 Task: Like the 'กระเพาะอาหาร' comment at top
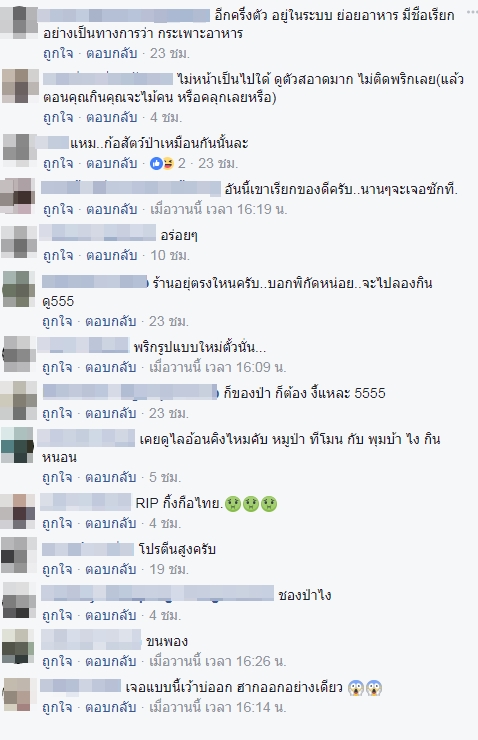58,53
